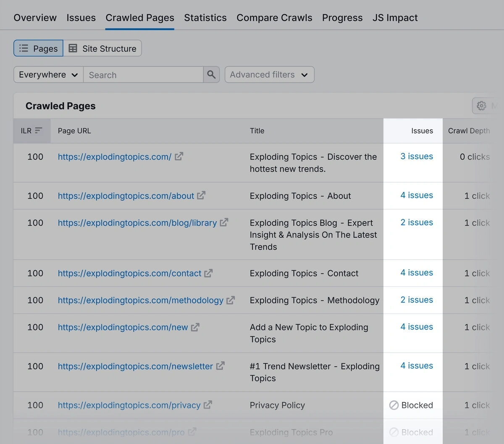The height and width of the screenshot is (444, 504).
Task: Open the explodingtopics.com/about URL link
Action: (126, 196)
